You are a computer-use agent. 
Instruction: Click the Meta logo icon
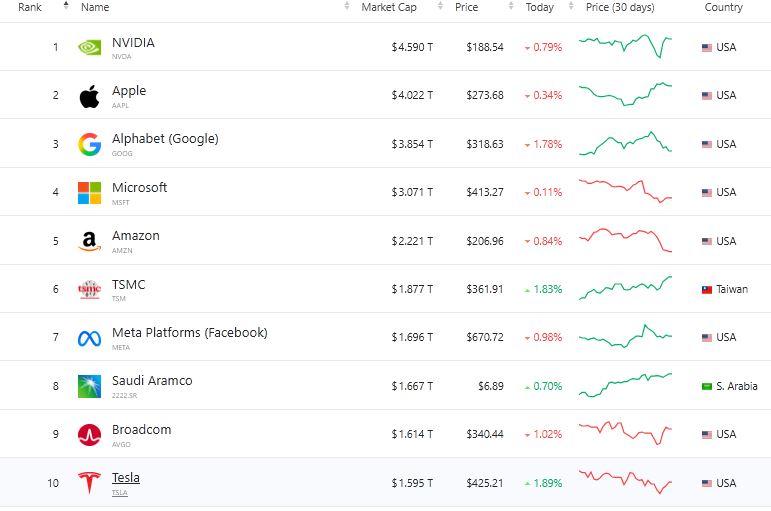(90, 338)
